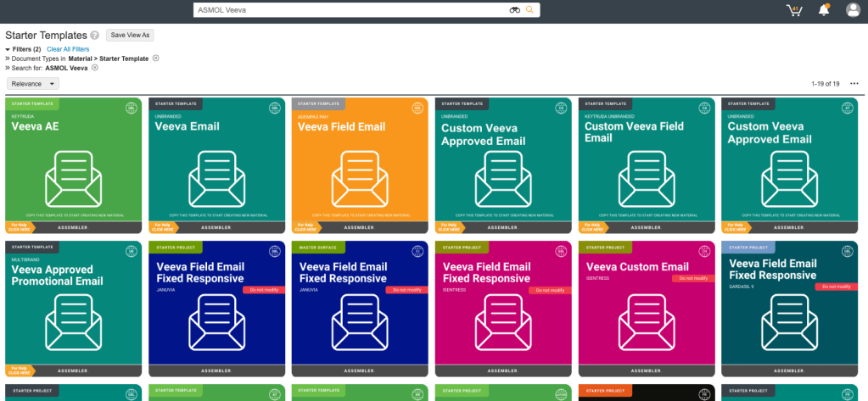868x401 pixels.
Task: Click the CA globe icon on Custom Veeva Field Email
Action: pos(704,108)
